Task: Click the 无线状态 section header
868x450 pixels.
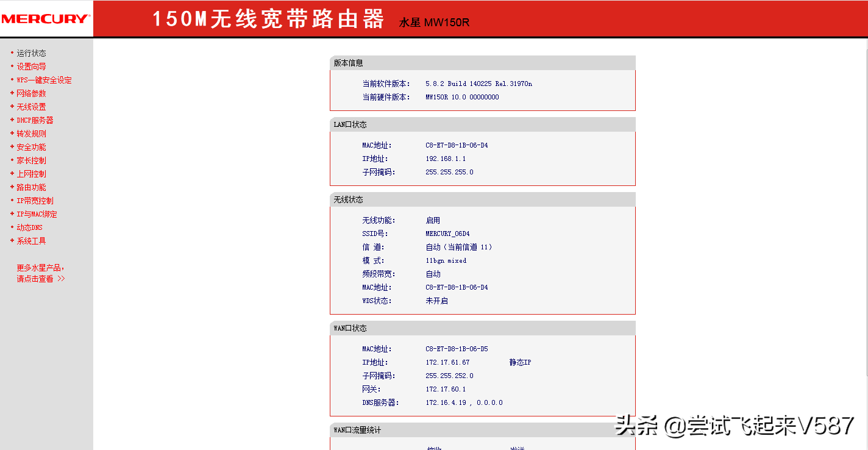Action: pos(482,199)
